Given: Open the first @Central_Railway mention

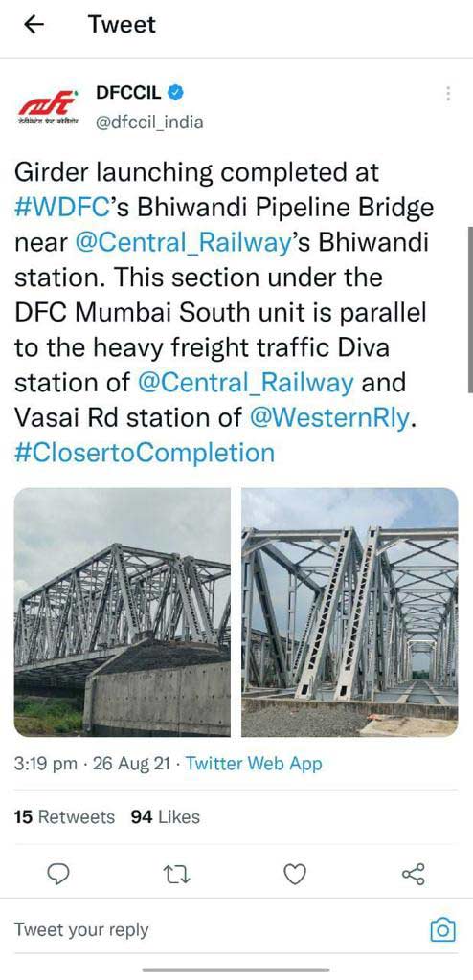Looking at the screenshot, I should [181, 242].
